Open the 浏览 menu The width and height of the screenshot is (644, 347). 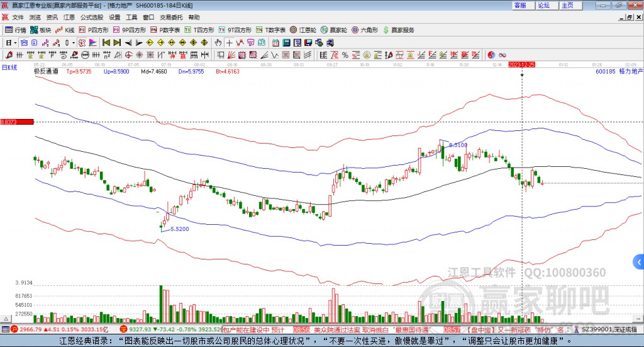35,17
